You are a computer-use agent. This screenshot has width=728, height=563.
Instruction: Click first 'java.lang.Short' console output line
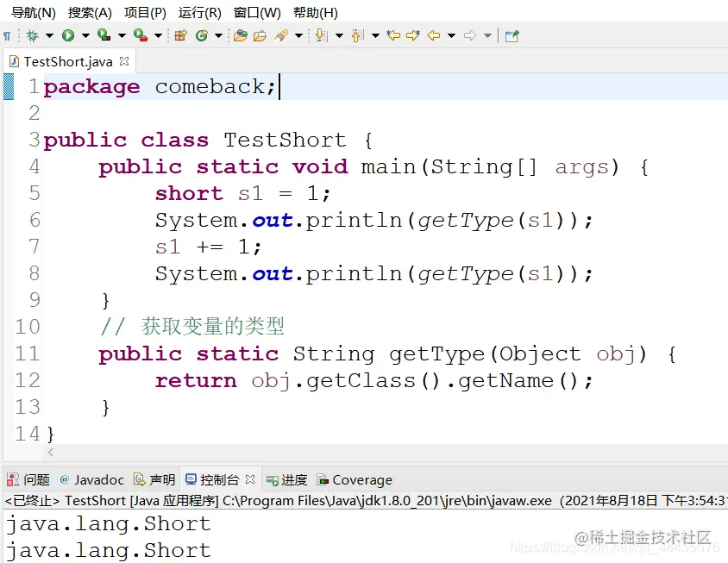click(x=108, y=523)
